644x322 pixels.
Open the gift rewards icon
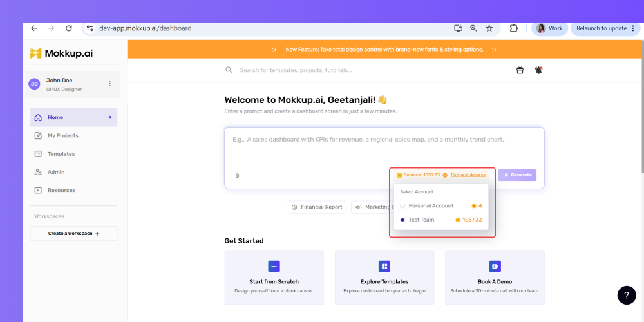click(520, 70)
